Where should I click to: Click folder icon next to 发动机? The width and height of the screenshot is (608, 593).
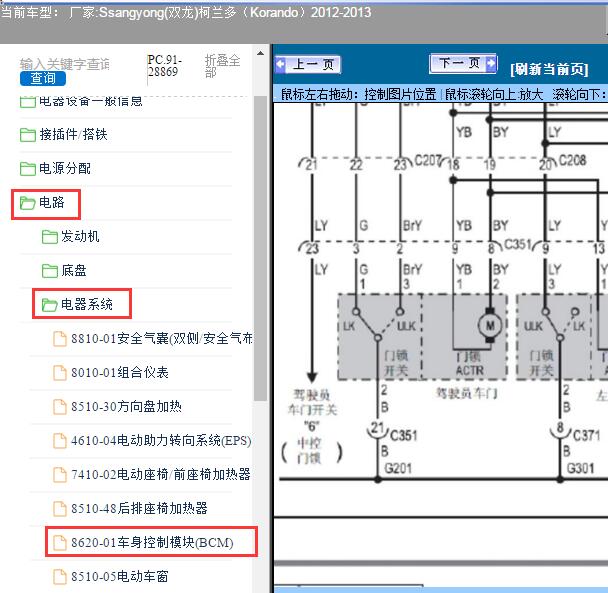(x=50, y=237)
